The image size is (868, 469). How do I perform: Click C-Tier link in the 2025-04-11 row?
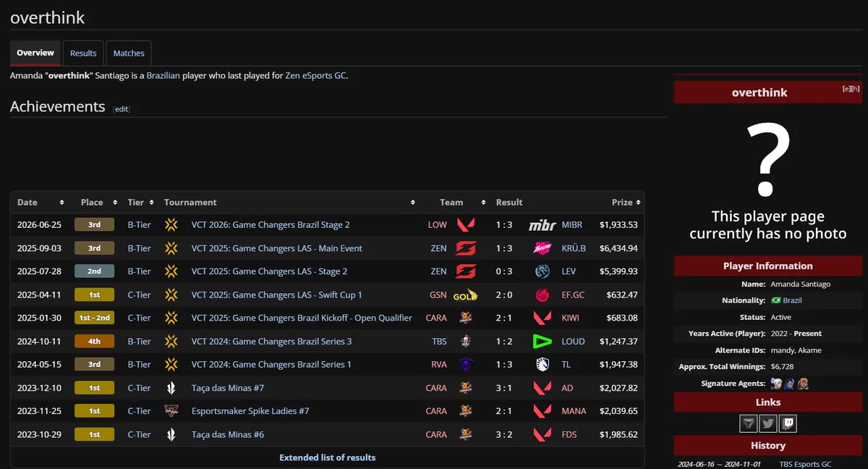pos(140,295)
